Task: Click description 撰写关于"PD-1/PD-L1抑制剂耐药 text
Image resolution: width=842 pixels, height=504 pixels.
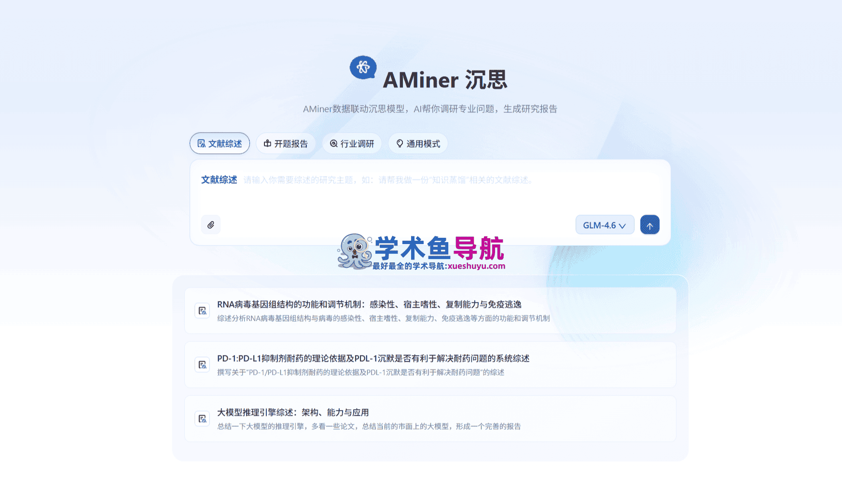Action: click(x=360, y=372)
